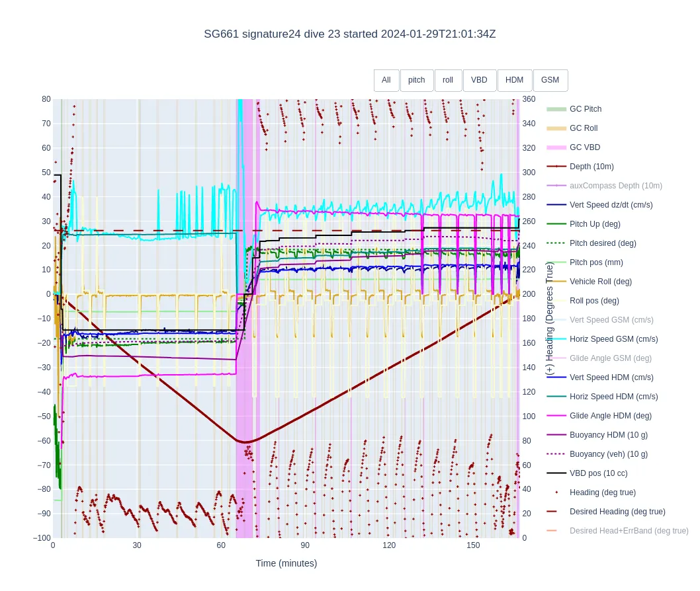Show the Glide Angle GSM (deg) trace

[x=599, y=358]
